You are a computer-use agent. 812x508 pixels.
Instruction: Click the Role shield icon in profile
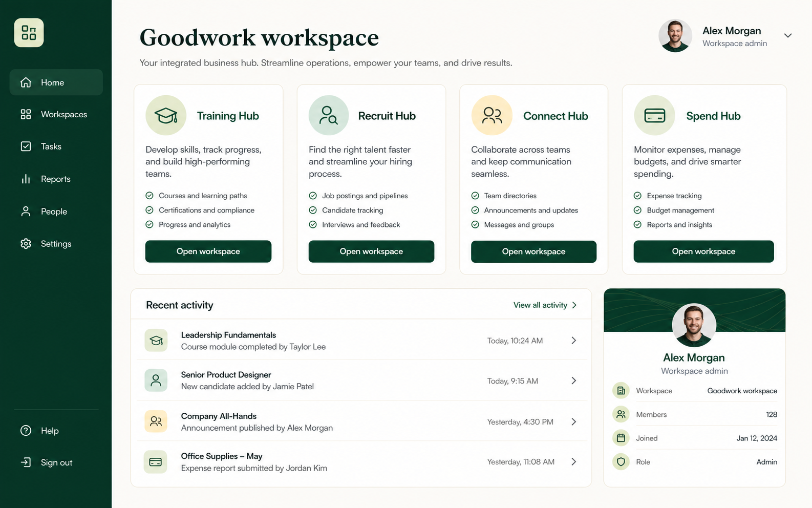click(621, 462)
